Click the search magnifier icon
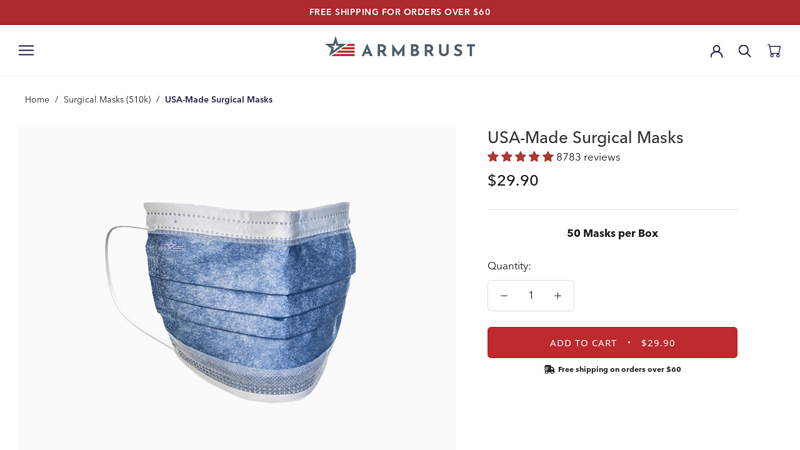Image resolution: width=800 pixels, height=450 pixels. coord(744,51)
